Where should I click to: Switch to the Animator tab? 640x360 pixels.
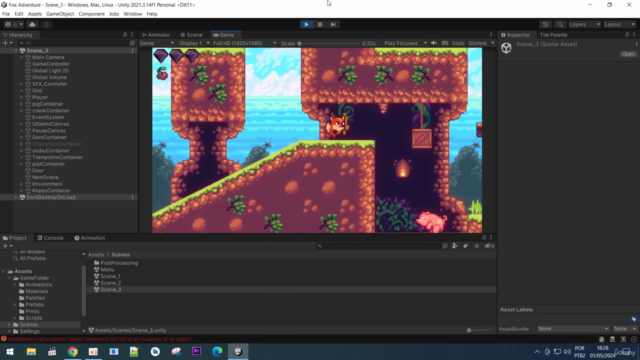click(x=156, y=35)
